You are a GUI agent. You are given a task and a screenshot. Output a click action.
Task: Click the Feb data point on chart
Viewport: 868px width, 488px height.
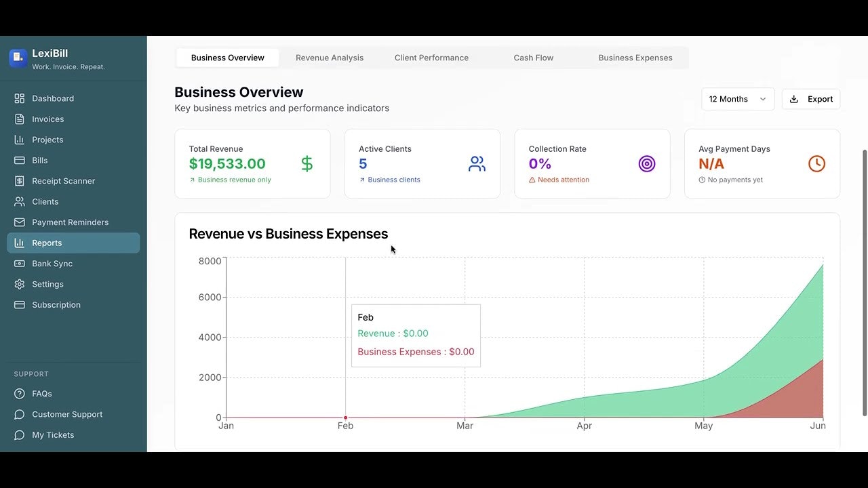tap(346, 418)
